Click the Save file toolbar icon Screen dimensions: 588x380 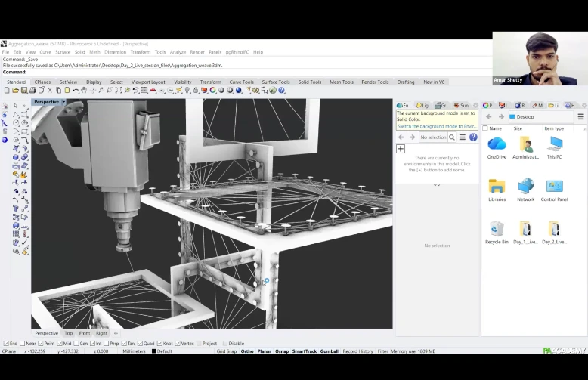(x=23, y=91)
